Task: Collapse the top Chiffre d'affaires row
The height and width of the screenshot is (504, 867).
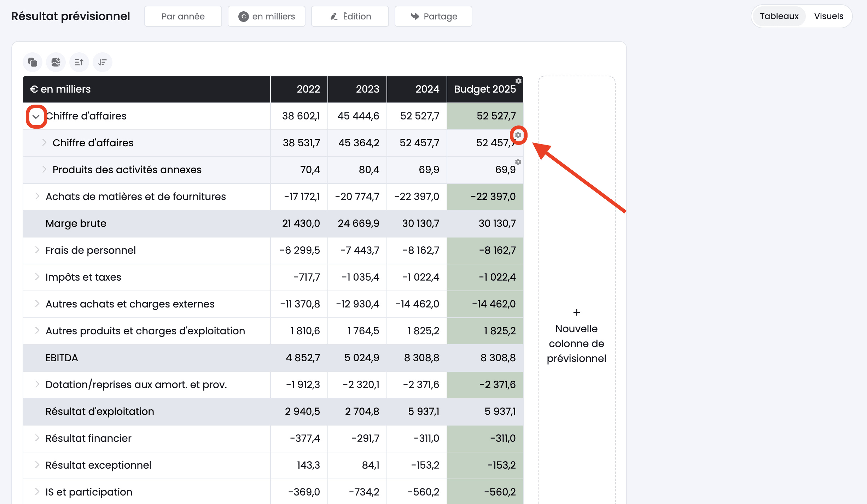Action: tap(36, 116)
